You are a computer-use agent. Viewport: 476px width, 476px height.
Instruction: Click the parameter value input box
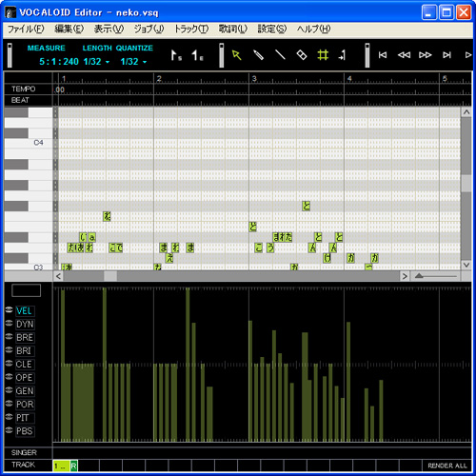tap(26, 290)
